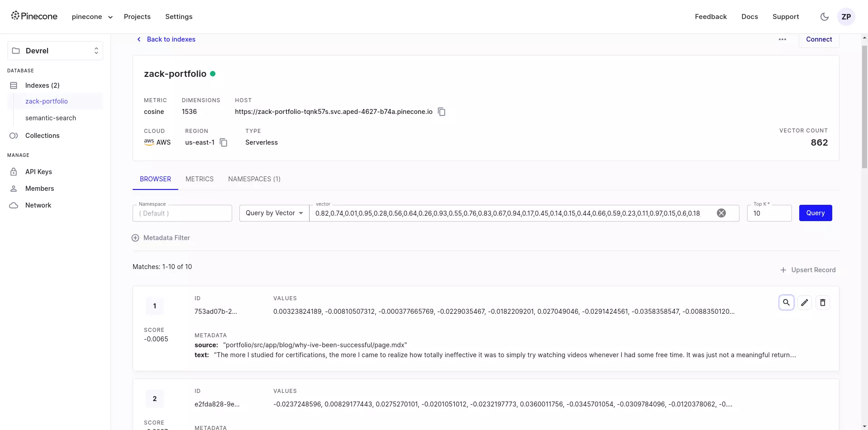
Task: Copy the index host URL
Action: click(442, 112)
